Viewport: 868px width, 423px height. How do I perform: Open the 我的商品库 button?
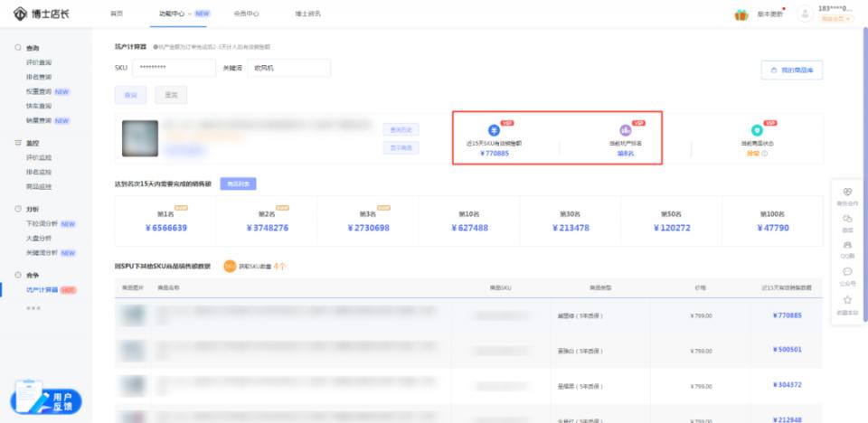click(x=792, y=70)
